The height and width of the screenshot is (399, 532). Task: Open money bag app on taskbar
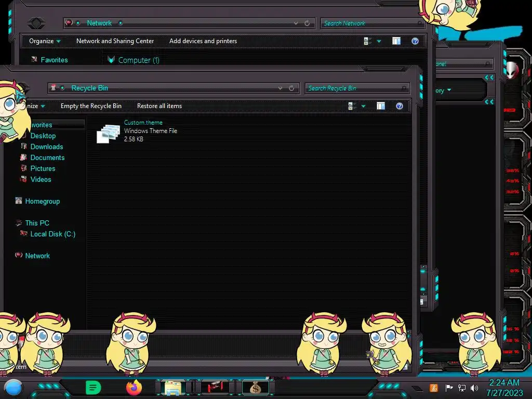[256, 388]
